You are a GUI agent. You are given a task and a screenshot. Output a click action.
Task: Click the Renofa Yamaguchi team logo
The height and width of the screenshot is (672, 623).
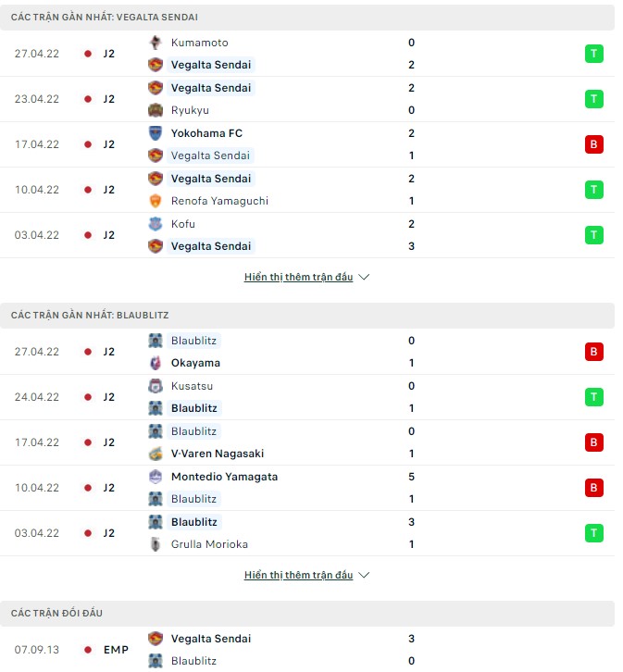tap(156, 201)
